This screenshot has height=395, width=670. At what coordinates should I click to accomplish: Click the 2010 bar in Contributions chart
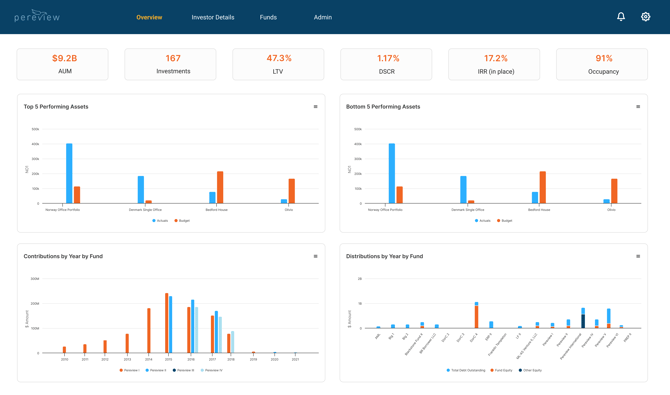pyautogui.click(x=65, y=350)
